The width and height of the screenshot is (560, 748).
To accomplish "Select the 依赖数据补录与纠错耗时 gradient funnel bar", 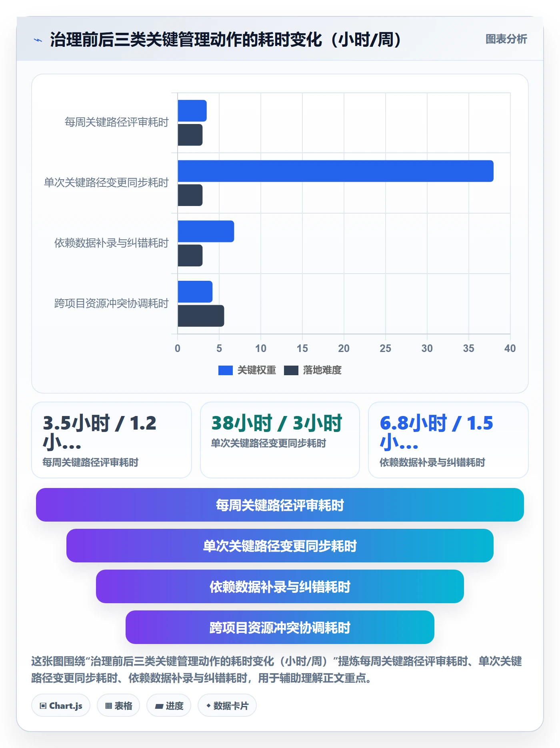I will 280,586.
